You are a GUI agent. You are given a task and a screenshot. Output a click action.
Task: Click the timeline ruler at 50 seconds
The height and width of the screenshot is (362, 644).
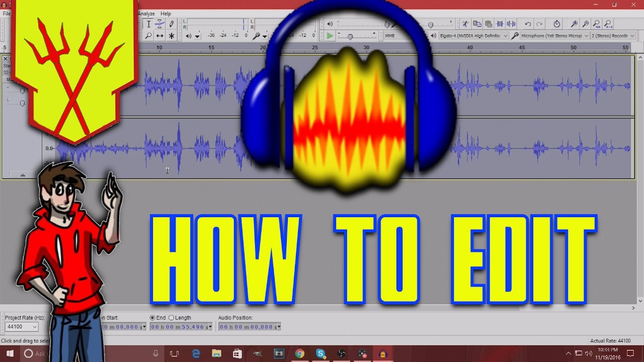574,47
